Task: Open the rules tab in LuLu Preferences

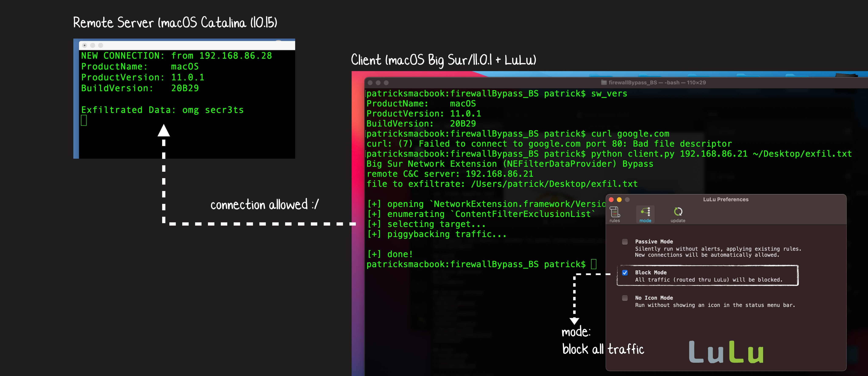Action: (615, 215)
